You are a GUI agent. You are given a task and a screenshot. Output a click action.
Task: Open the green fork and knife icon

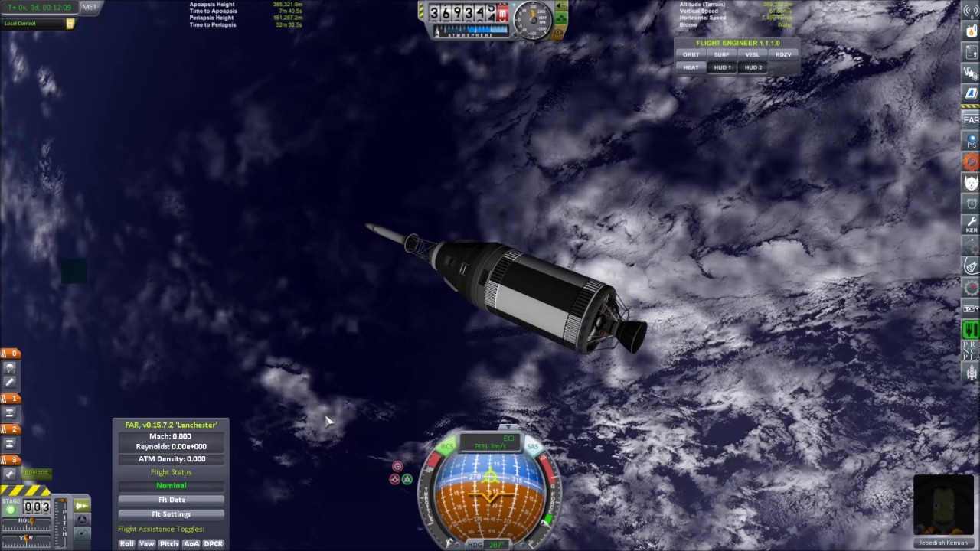971,330
